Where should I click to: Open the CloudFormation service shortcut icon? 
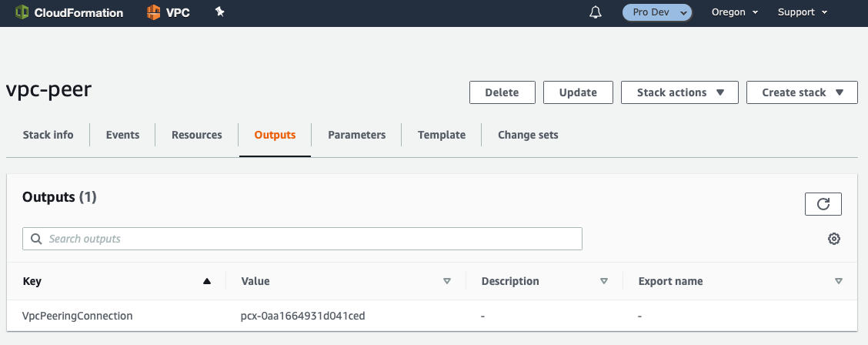22,12
